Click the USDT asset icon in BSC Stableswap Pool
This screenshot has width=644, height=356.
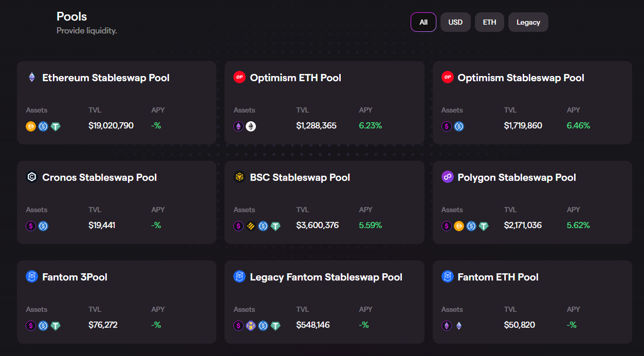click(x=275, y=226)
